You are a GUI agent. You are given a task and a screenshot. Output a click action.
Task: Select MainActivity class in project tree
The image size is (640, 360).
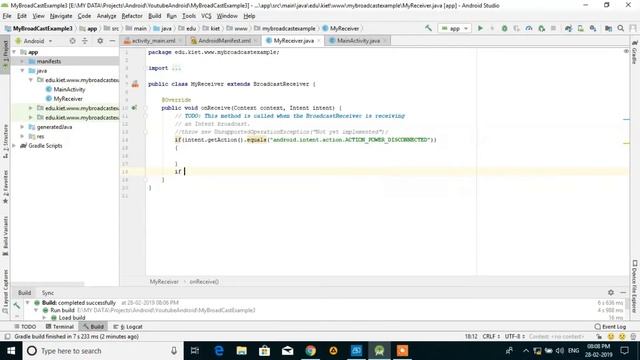65,89
